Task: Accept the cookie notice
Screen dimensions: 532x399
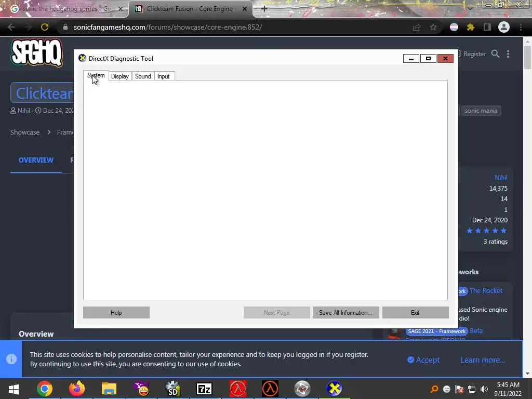Action: [x=423, y=360]
